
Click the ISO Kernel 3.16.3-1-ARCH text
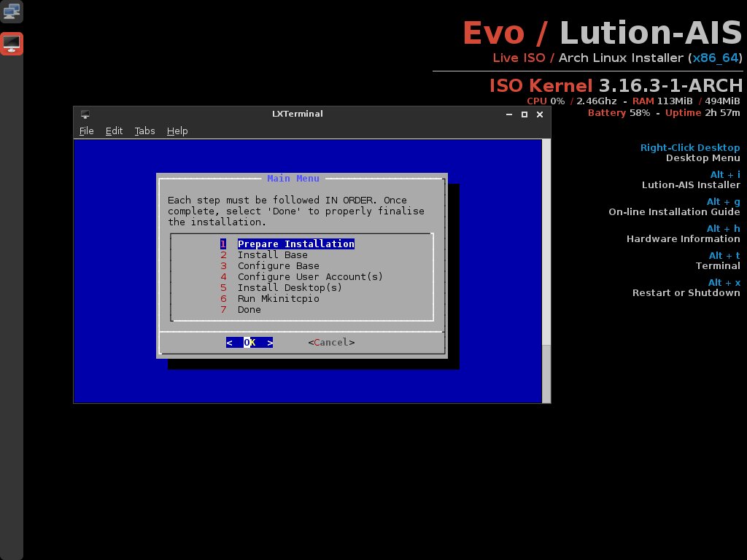616,86
